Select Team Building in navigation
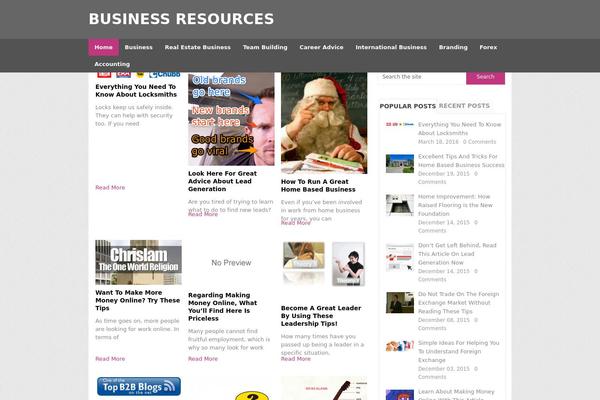This screenshot has height=400, width=600. pyautogui.click(x=265, y=47)
